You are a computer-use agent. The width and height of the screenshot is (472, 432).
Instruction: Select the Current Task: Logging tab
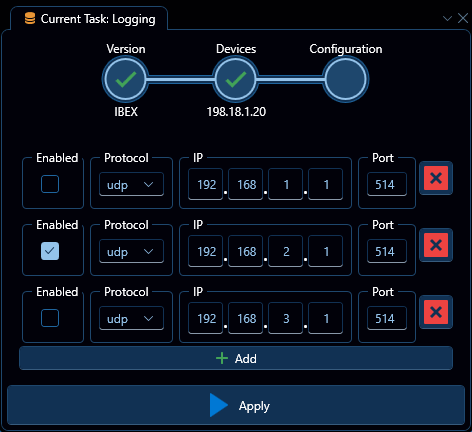[89, 19]
